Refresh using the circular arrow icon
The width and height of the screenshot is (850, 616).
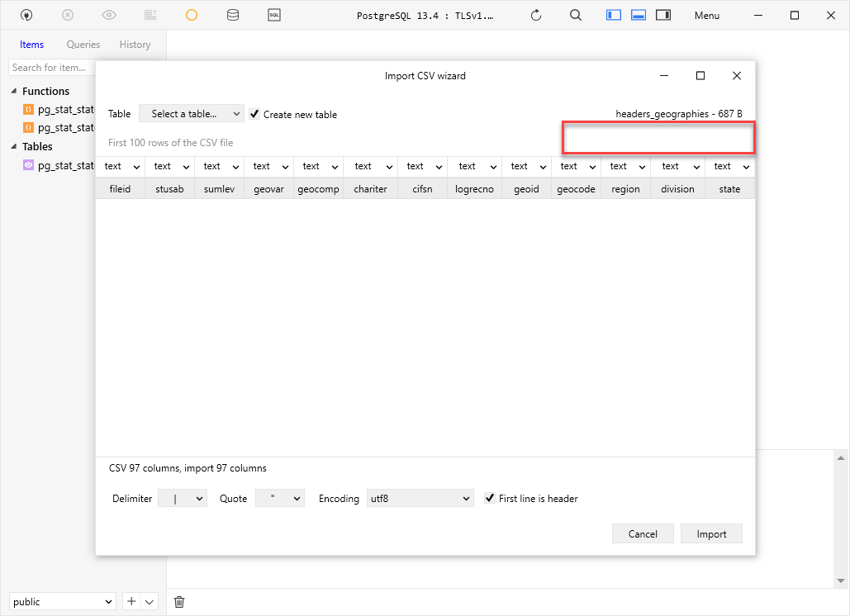534,15
